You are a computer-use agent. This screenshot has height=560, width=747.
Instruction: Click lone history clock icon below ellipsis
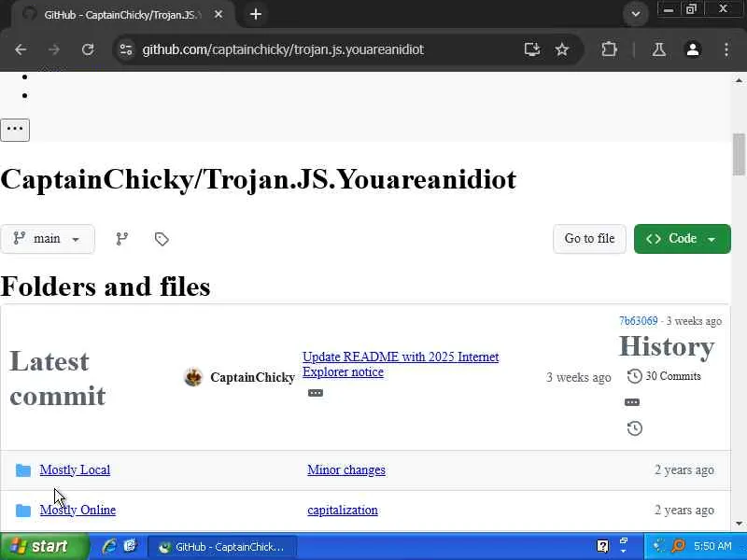coord(635,428)
